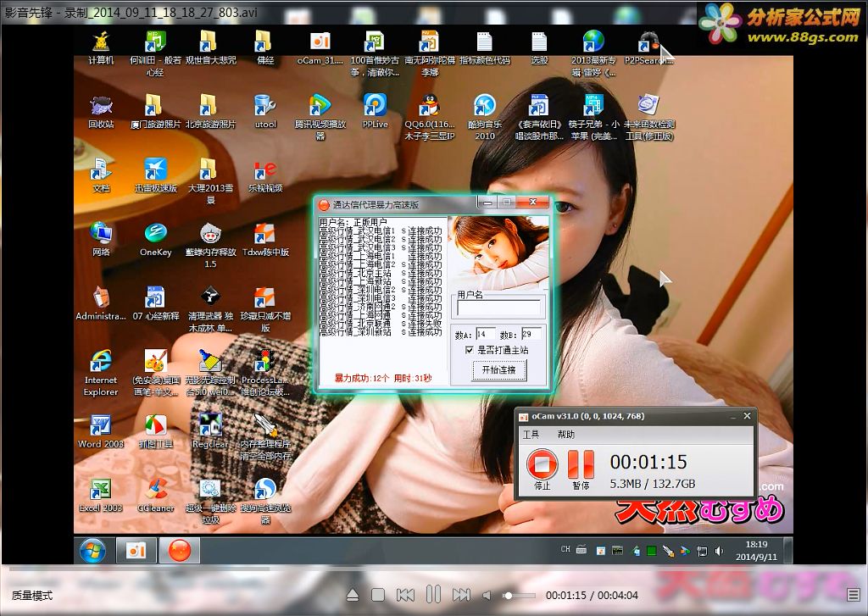Image resolution: width=868 pixels, height=616 pixels.
Task: Click the oCam taskbar button
Action: (x=136, y=551)
